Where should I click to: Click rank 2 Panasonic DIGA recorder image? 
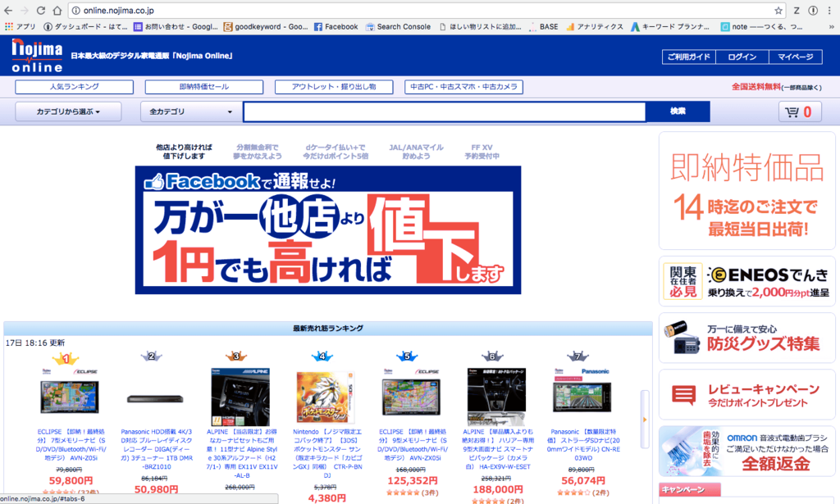click(155, 398)
